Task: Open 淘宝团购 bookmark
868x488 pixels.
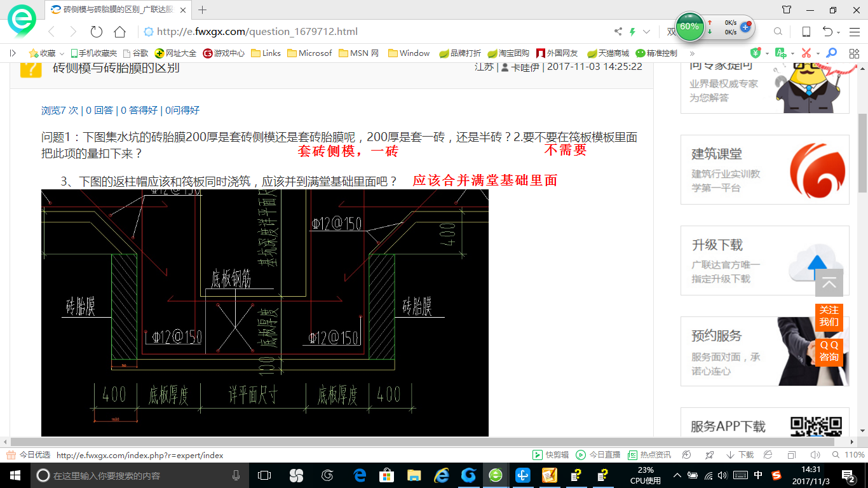Action: [508, 53]
